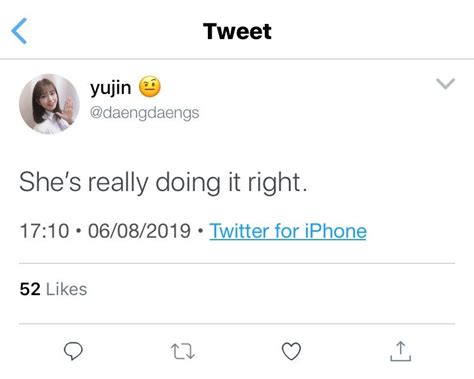
Task: Reply to the tweet via speech bubble icon
Action: tap(73, 351)
